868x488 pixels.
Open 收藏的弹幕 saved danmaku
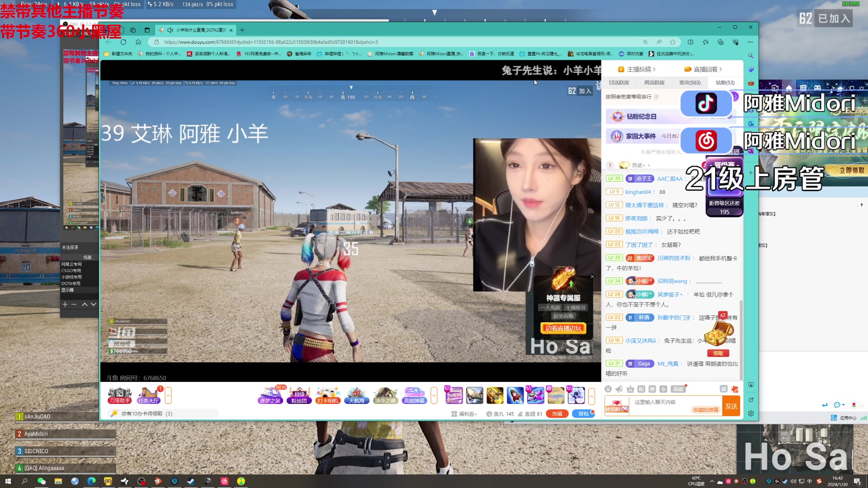pyautogui.click(x=705, y=410)
